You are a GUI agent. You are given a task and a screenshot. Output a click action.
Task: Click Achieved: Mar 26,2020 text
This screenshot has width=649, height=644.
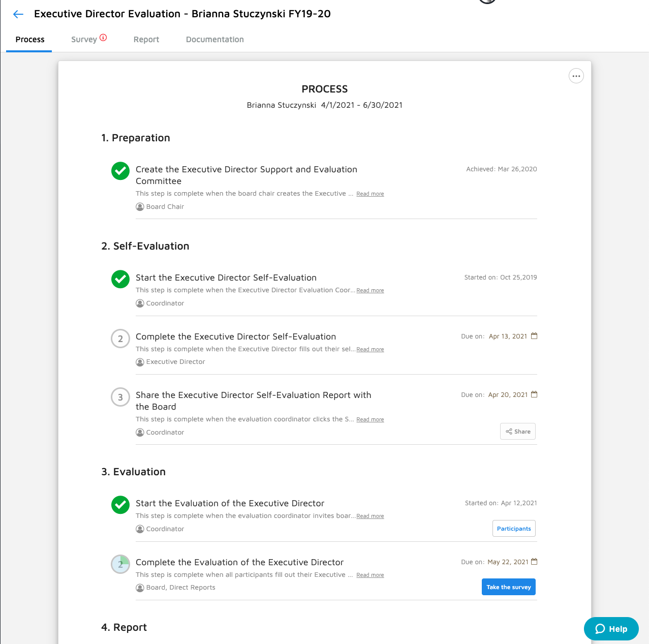(502, 169)
